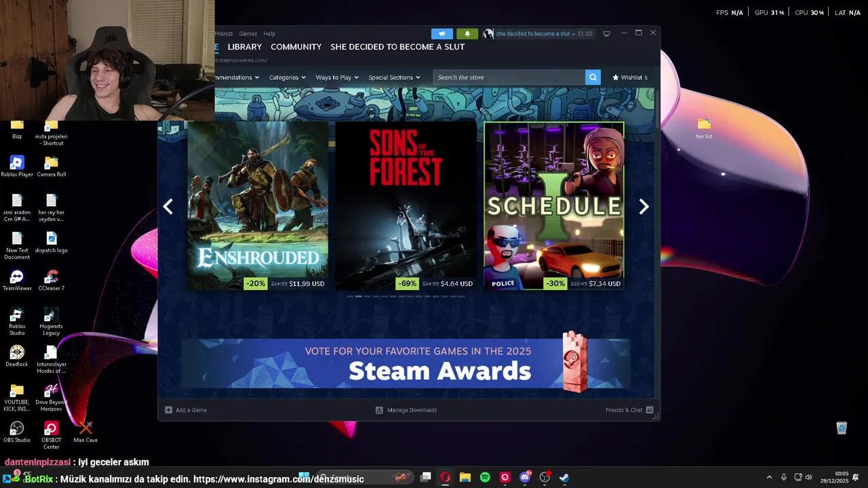Select the Drive Beyond Horizons shortcut

click(x=52, y=398)
